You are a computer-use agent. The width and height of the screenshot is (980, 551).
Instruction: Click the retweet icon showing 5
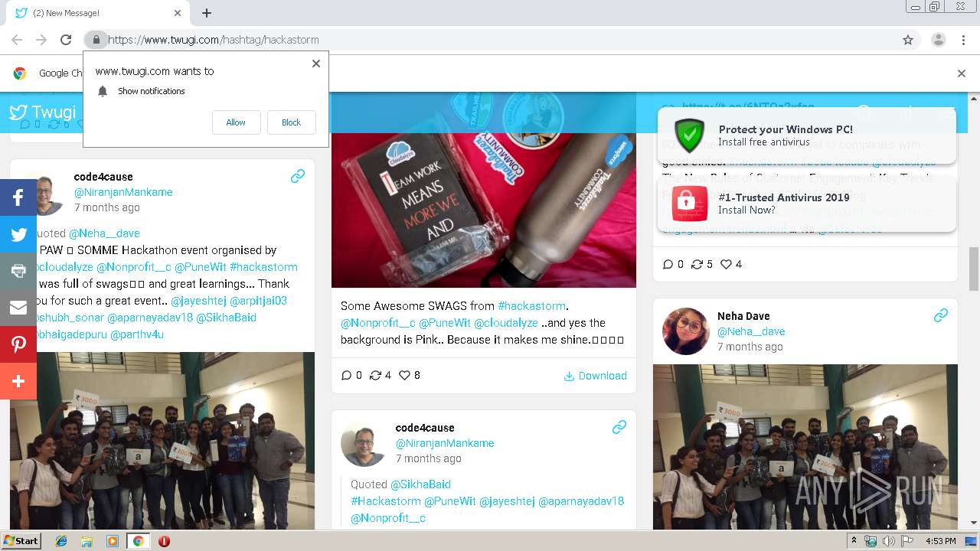(697, 264)
